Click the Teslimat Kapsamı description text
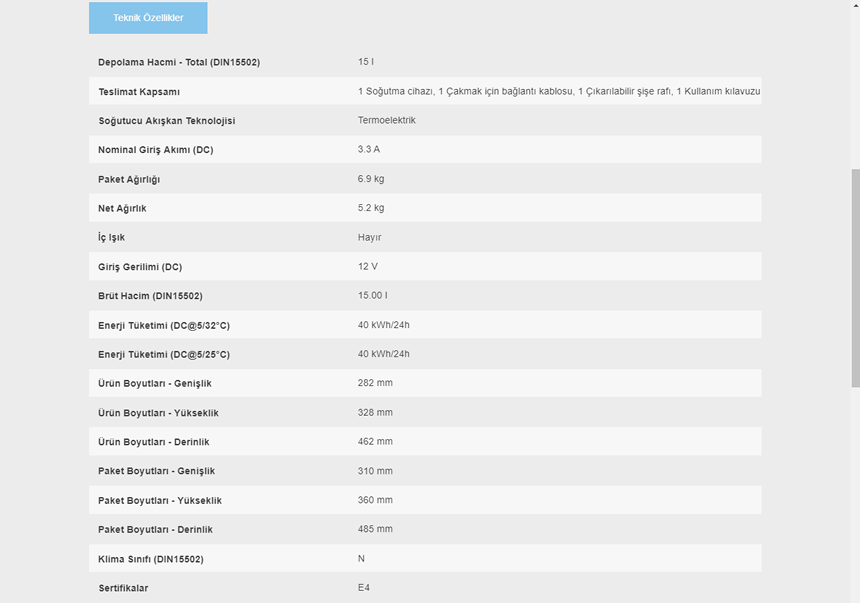Viewport: 860px width, 603px height. click(x=558, y=92)
